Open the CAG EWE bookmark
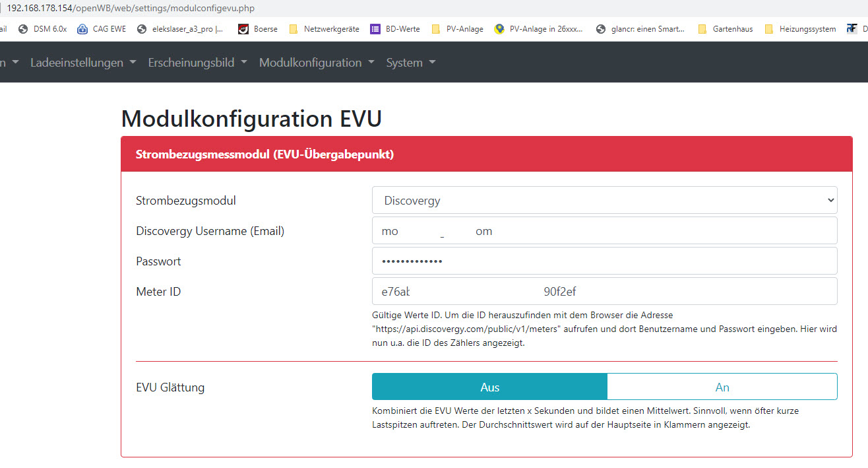The image size is (868, 468). 102,29
